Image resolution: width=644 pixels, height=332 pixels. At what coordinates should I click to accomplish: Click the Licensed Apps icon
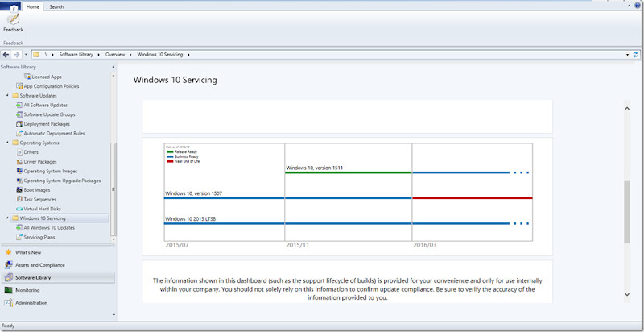(x=27, y=77)
